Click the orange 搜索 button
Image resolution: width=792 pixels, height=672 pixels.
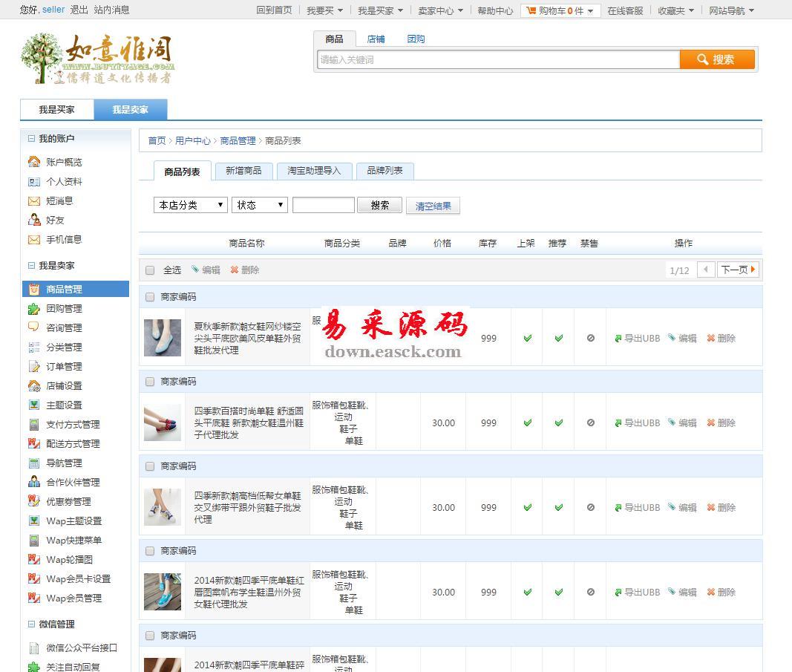click(x=716, y=60)
